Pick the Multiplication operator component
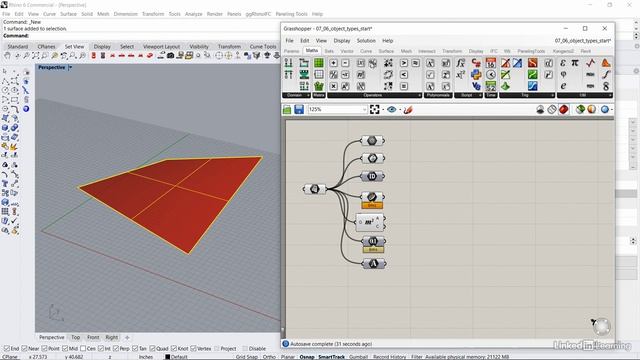640x360 pixels. [x=333, y=86]
